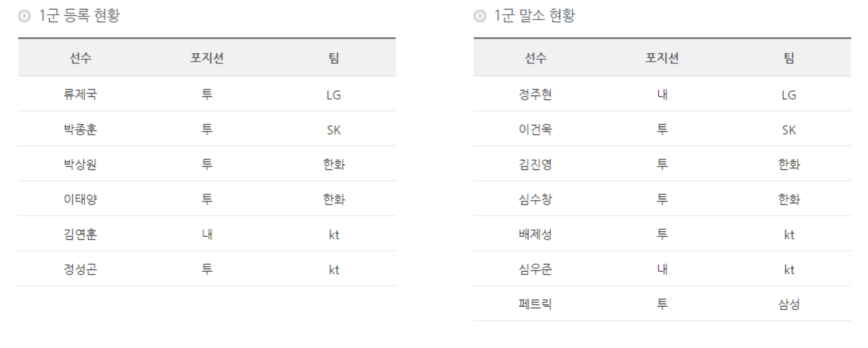
Task: Select player 정주현 in the 말소 table
Action: [x=535, y=95]
